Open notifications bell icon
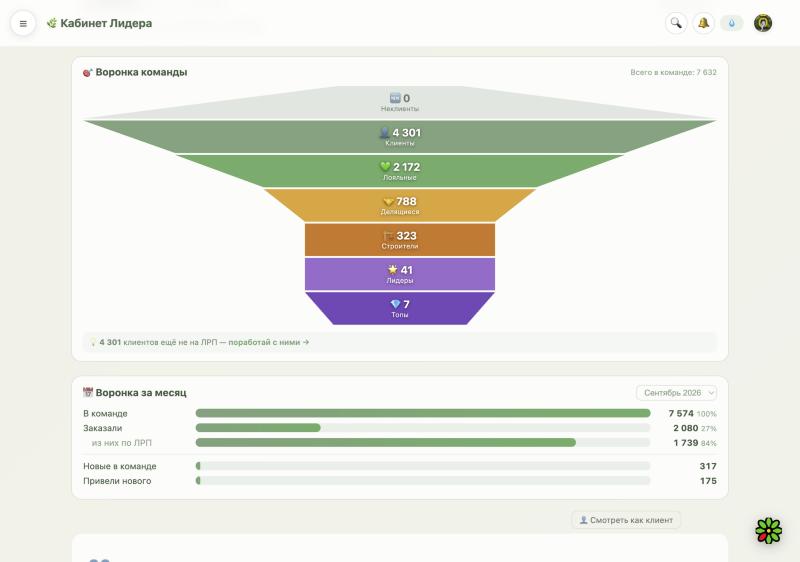Viewport: 800px width, 562px height. pyautogui.click(x=704, y=23)
